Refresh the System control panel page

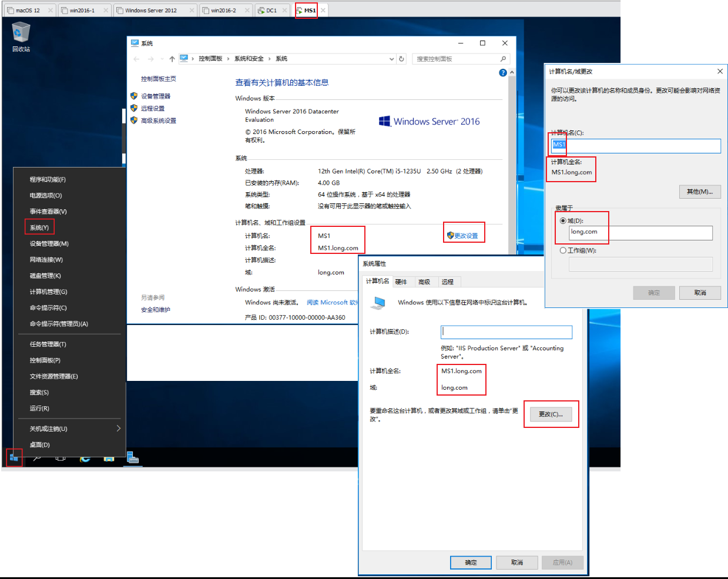pyautogui.click(x=402, y=59)
